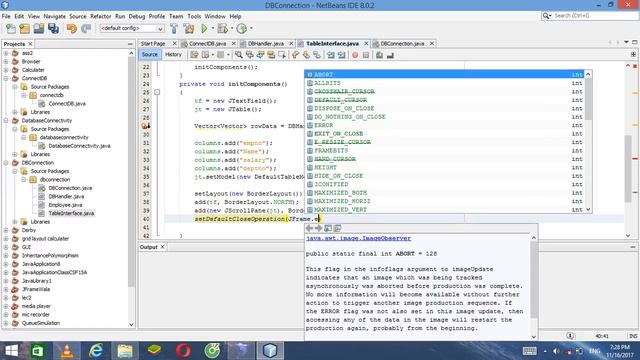
Task: Open VLC media player from taskbar
Action: (x=67, y=351)
